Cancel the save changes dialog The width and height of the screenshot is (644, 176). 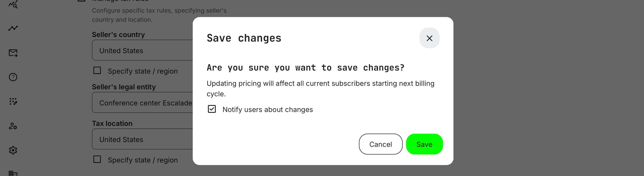[380, 144]
